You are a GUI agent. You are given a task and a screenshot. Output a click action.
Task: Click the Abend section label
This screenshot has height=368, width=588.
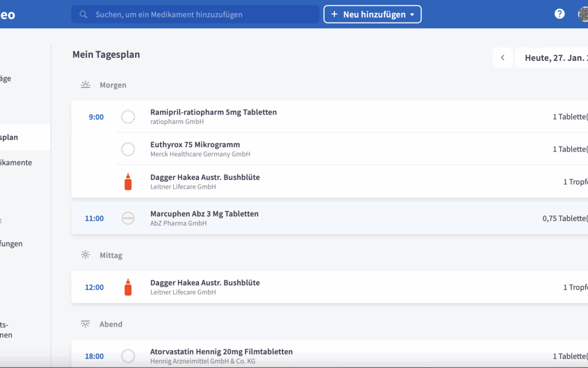pyautogui.click(x=111, y=324)
